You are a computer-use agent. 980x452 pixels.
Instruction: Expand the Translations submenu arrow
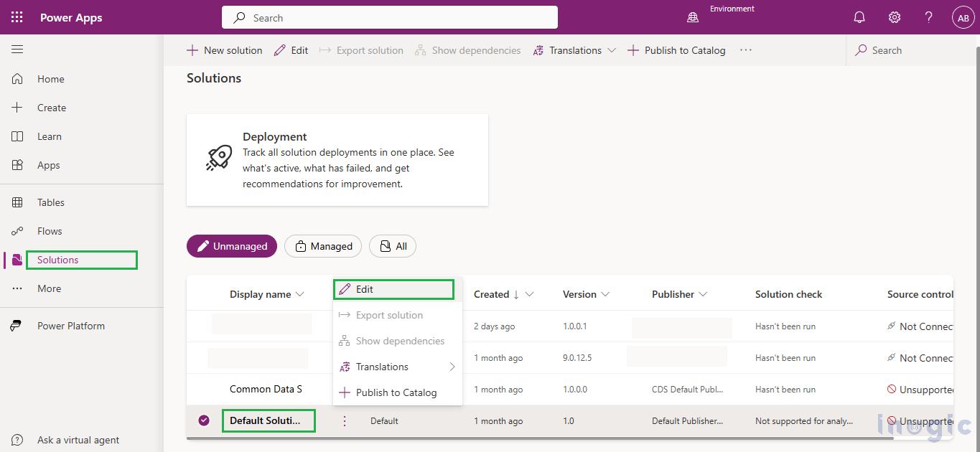point(452,367)
